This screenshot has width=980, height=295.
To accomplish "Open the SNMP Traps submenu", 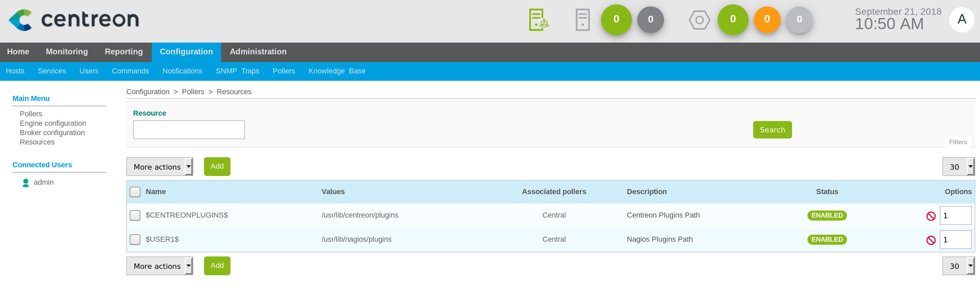I will 237,71.
